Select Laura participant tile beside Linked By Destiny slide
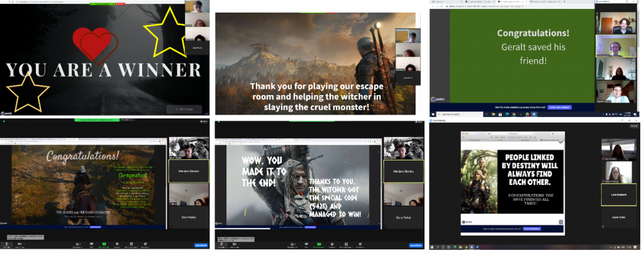The height and width of the screenshot is (255, 644). tap(619, 217)
